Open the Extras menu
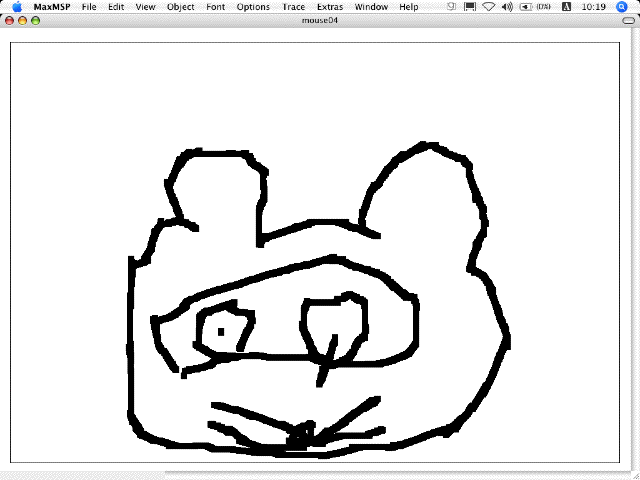640x480 pixels. tap(330, 7)
